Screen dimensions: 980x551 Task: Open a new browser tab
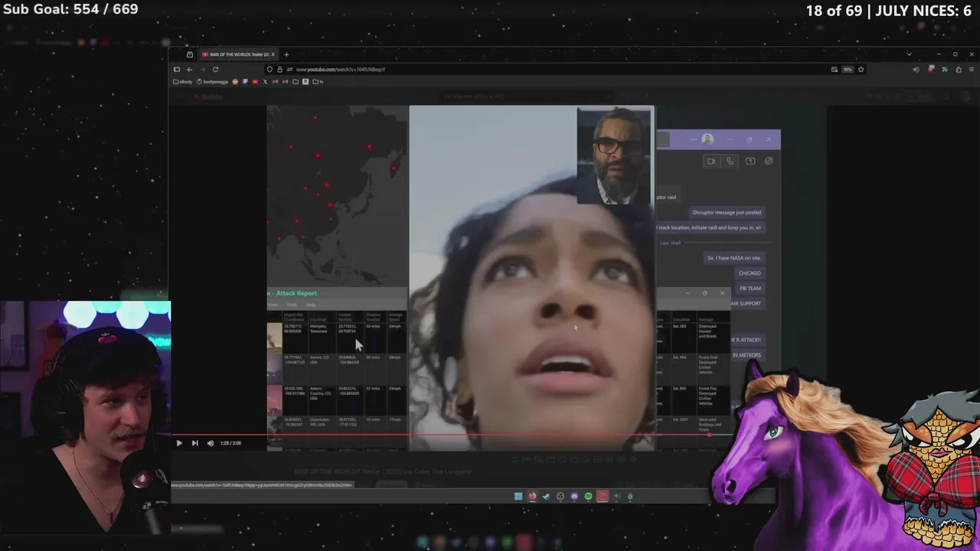coord(286,54)
